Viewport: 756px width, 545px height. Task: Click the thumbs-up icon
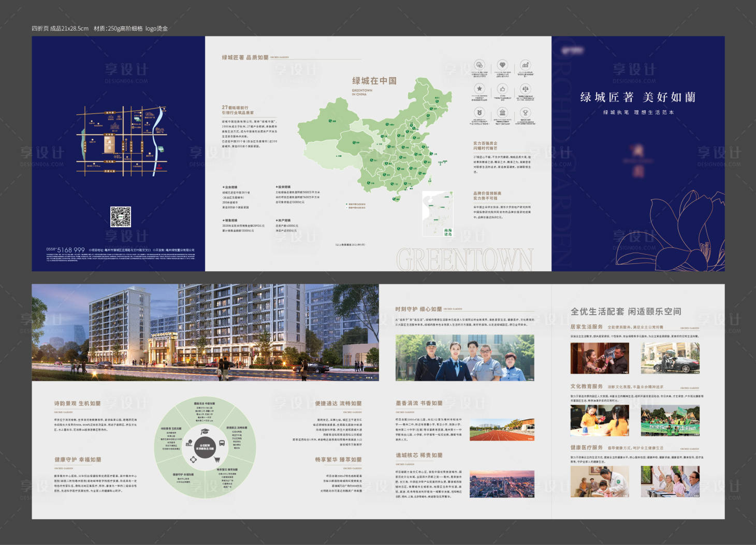502,89
